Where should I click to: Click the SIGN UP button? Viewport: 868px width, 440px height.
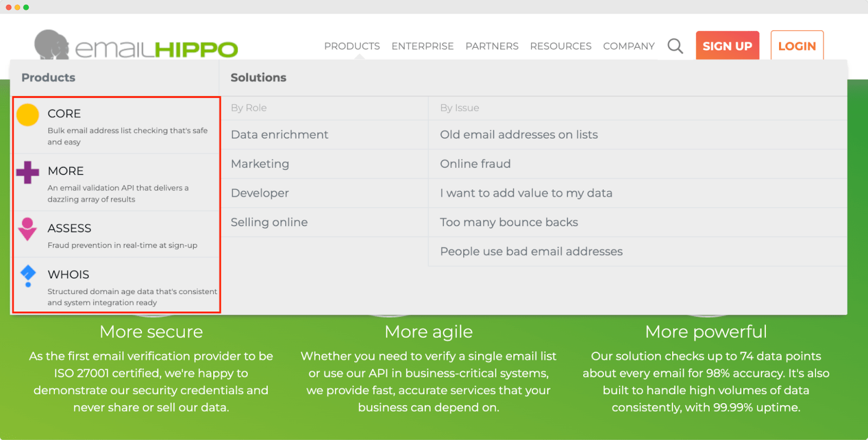[x=727, y=46]
